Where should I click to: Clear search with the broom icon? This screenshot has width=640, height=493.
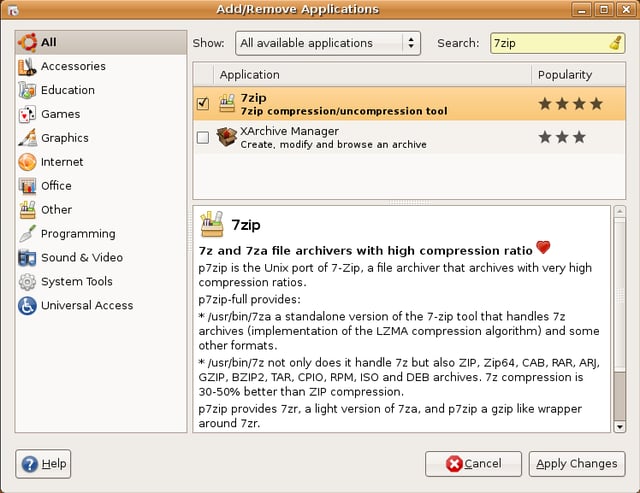pyautogui.click(x=616, y=43)
